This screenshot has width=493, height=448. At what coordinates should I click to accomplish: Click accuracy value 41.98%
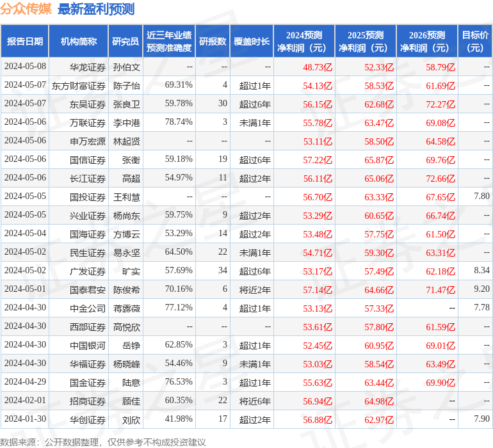(x=179, y=419)
